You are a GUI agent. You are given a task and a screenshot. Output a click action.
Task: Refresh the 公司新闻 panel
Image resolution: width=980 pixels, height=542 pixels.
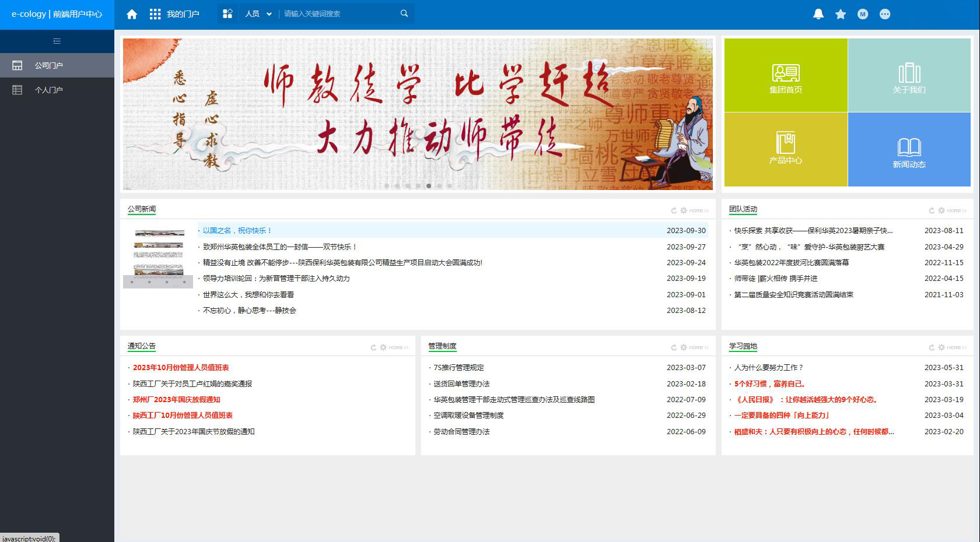click(x=674, y=210)
